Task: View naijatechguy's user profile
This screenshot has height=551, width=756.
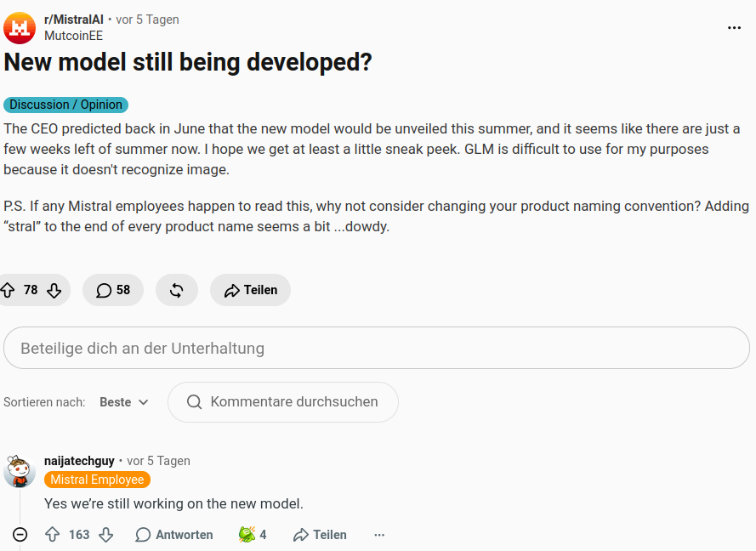Action: pyautogui.click(x=79, y=461)
